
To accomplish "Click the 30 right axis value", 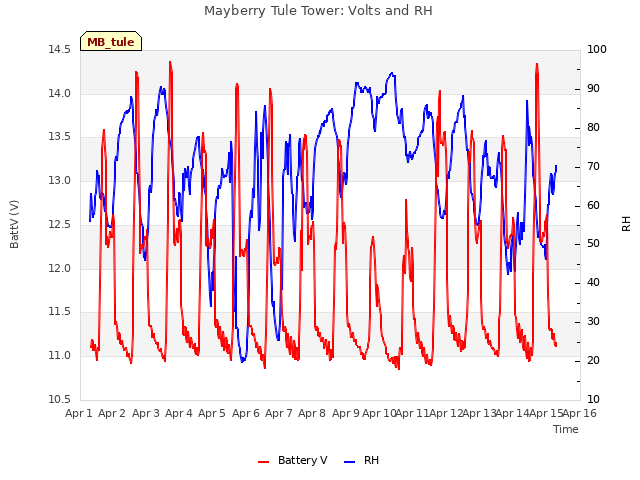I will coord(593,322).
